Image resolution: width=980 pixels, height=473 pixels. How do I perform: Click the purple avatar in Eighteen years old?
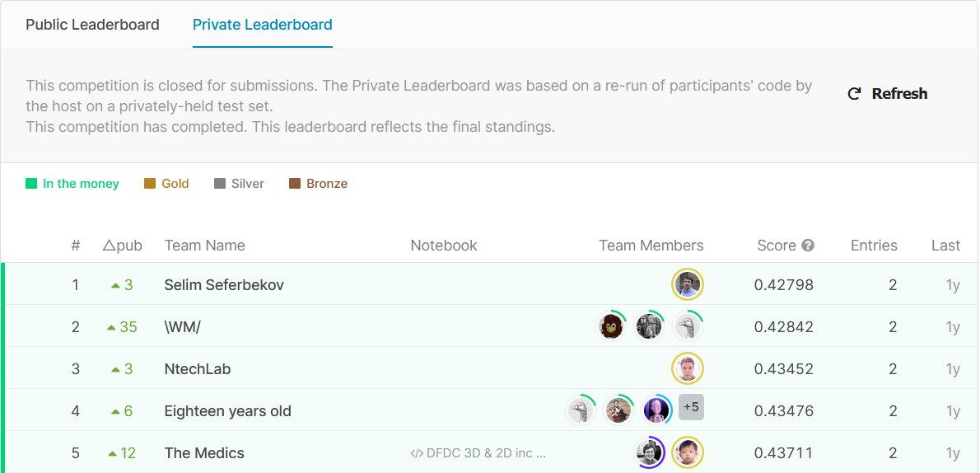pos(656,410)
